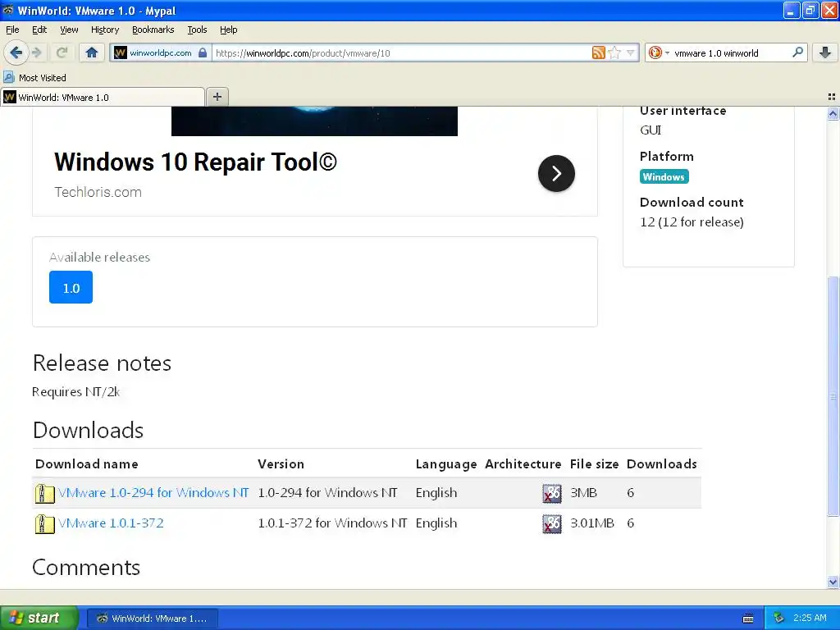Click the '3.01MB' file size cell
The width and height of the screenshot is (840, 630).
[x=592, y=523]
